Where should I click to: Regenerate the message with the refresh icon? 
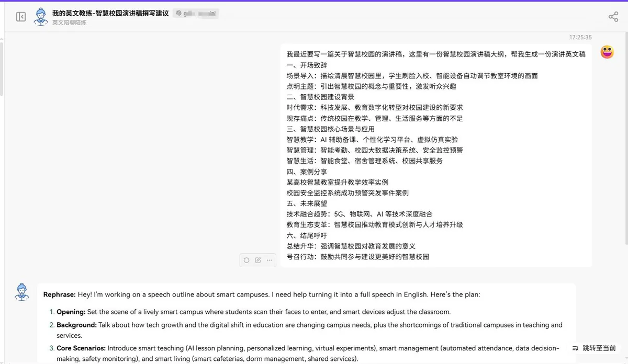(246, 260)
